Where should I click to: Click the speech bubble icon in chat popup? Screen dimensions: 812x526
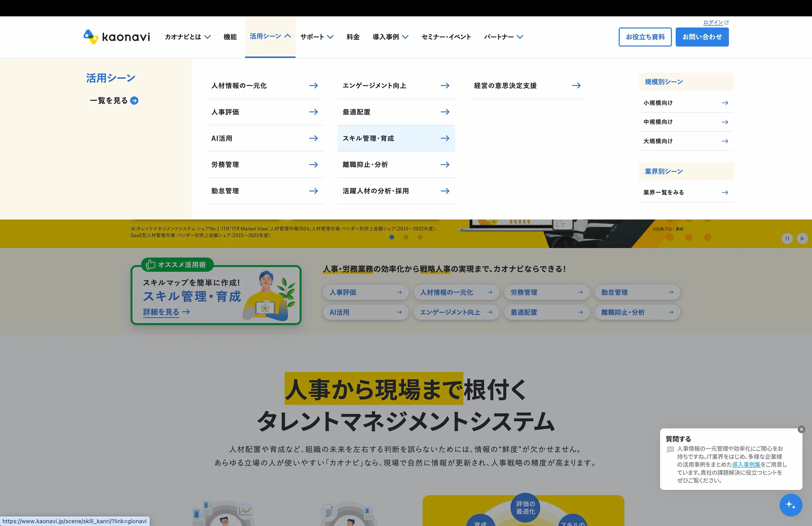[670, 449]
